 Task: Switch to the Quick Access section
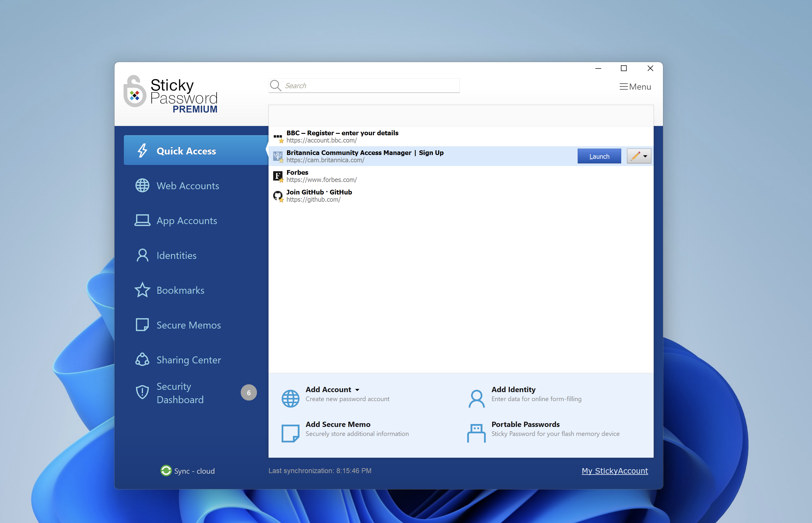tap(186, 151)
